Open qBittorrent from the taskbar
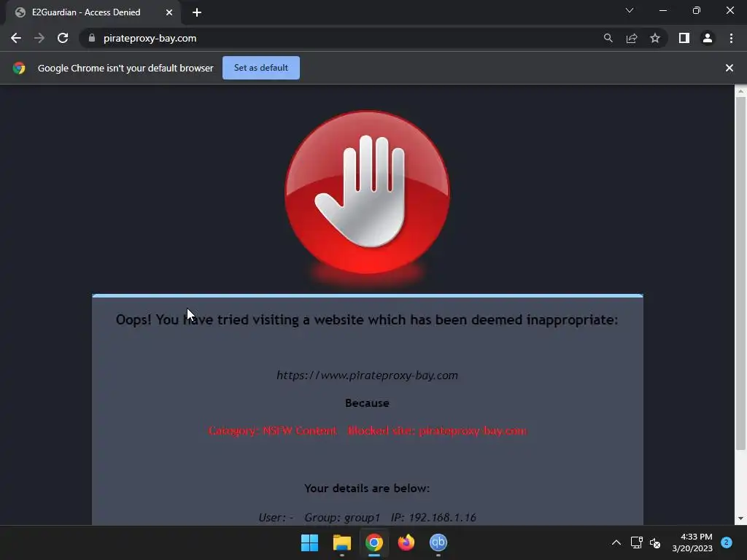This screenshot has width=747, height=560. pyautogui.click(x=438, y=542)
